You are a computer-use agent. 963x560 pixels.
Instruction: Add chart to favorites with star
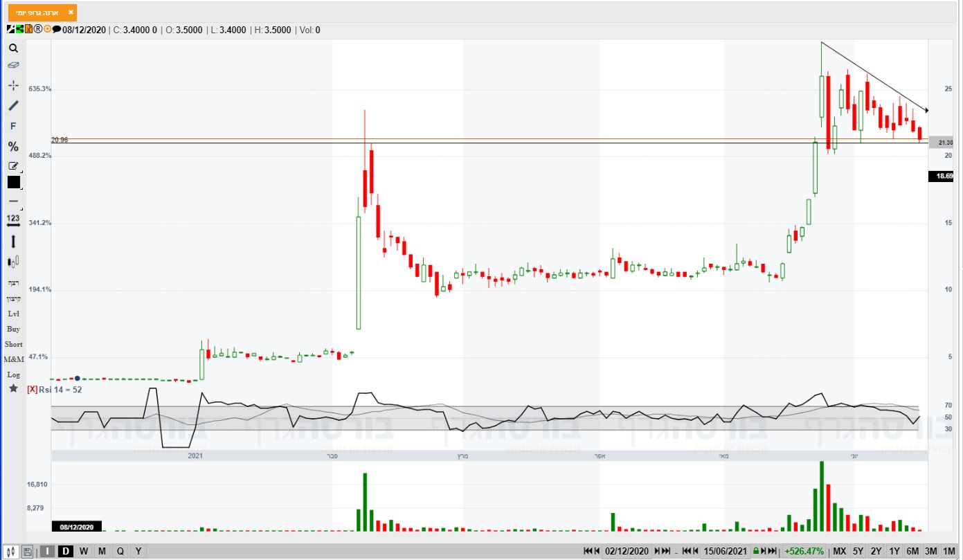click(13, 388)
